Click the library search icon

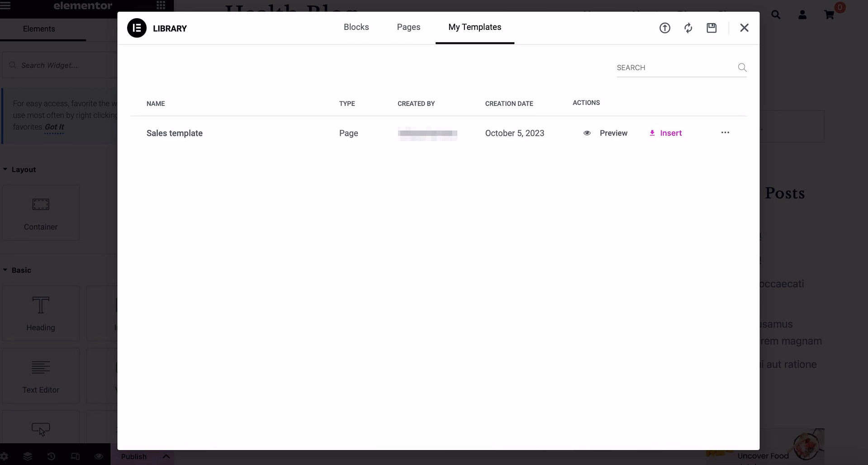pos(742,67)
